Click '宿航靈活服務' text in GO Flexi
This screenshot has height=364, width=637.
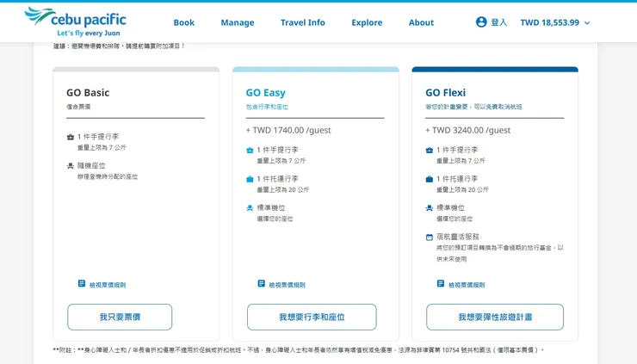pyautogui.click(x=458, y=237)
